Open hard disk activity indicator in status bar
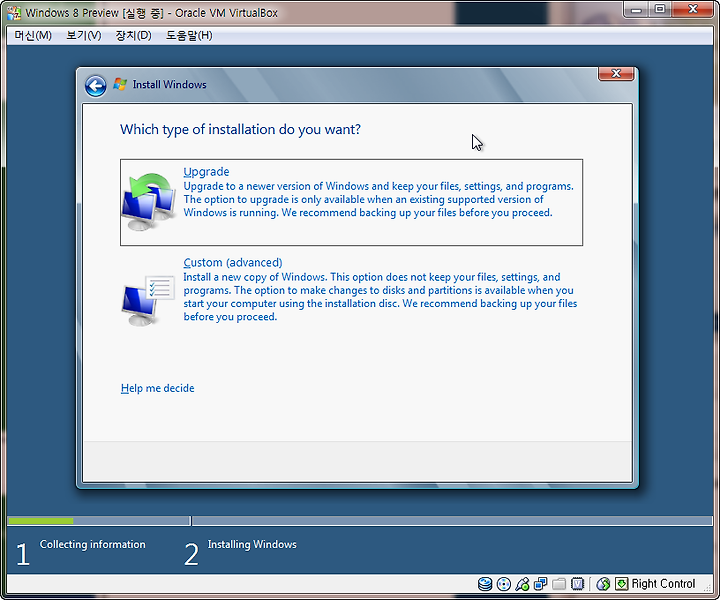Viewport: 720px width, 600px height. (x=485, y=584)
